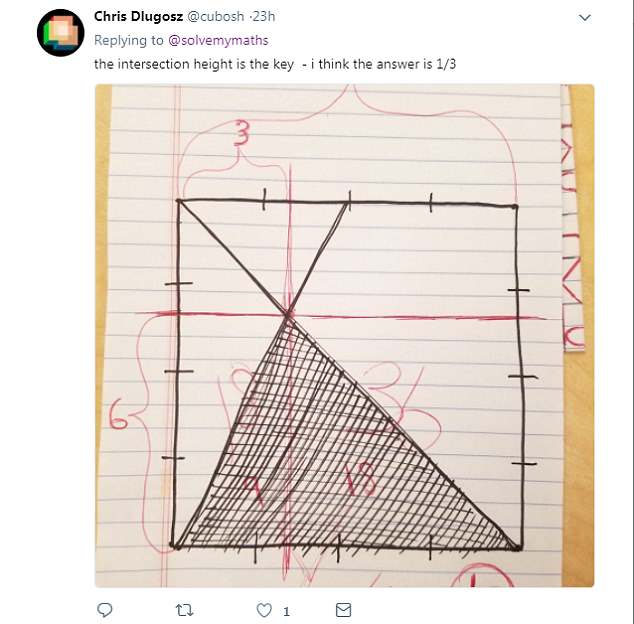
Task: Click the reply speech bubble icon
Action: (105, 609)
